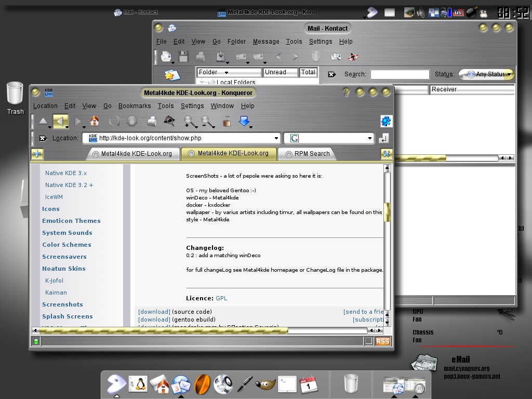Screen dimensions: 532x399
Task: Click Konqueror Find text icon
Action: click(169, 121)
